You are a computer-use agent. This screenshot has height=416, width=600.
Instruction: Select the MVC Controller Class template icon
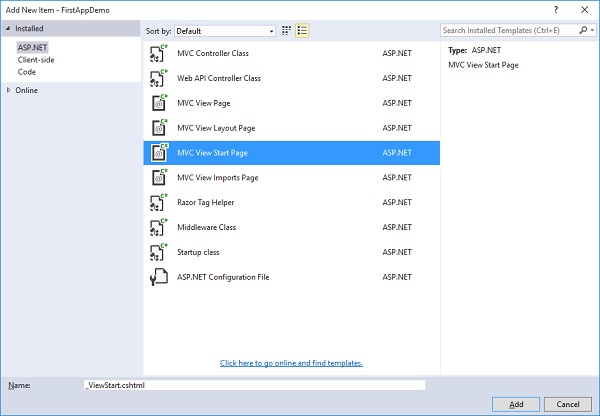pyautogui.click(x=157, y=53)
